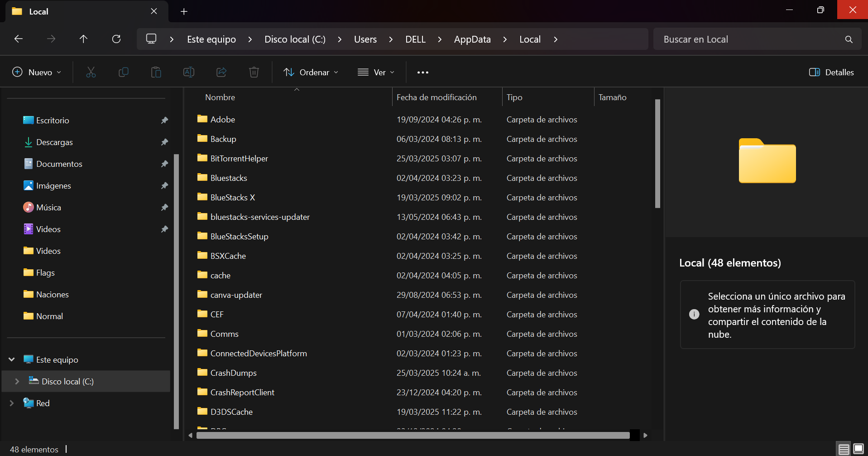This screenshot has height=456, width=868.
Task: Select the Backup folder icon
Action: [202, 138]
